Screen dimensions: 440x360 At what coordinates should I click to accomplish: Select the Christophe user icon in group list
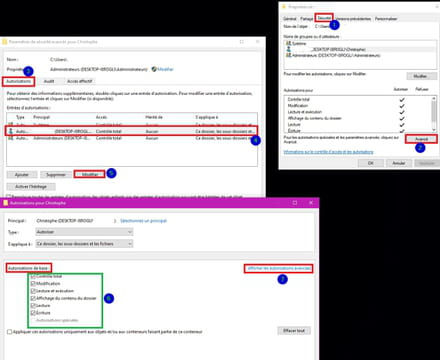click(289, 49)
